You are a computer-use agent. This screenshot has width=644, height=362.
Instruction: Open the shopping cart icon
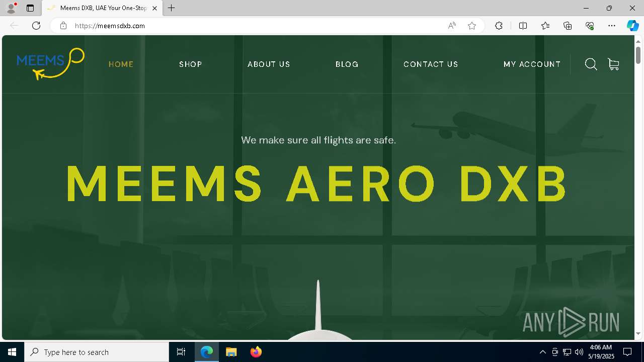[613, 64]
